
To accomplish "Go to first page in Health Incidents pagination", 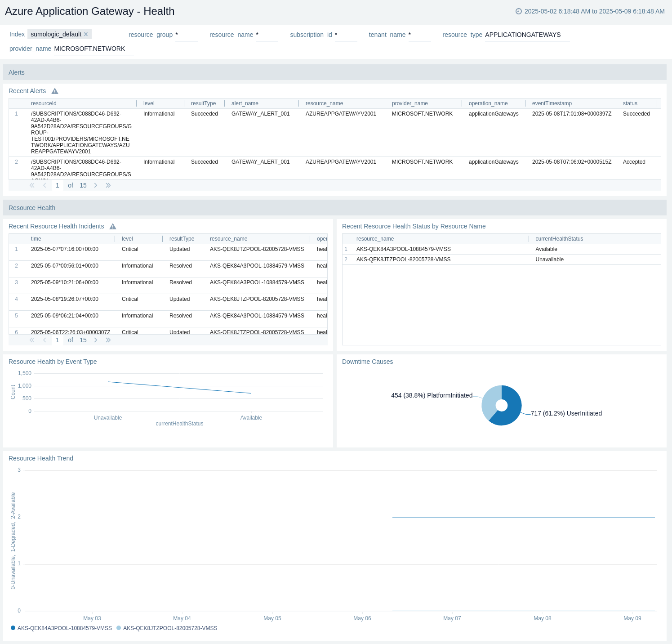I will click(x=32, y=340).
